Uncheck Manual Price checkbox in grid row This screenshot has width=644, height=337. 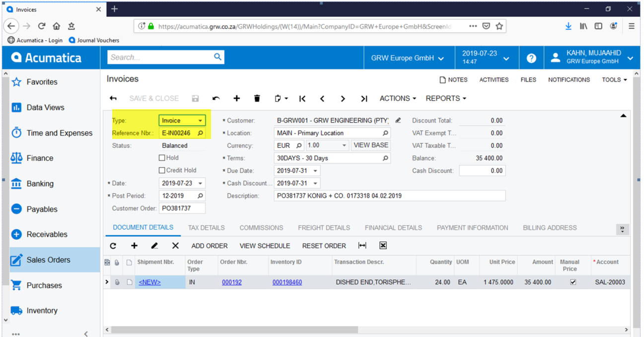[x=573, y=282]
